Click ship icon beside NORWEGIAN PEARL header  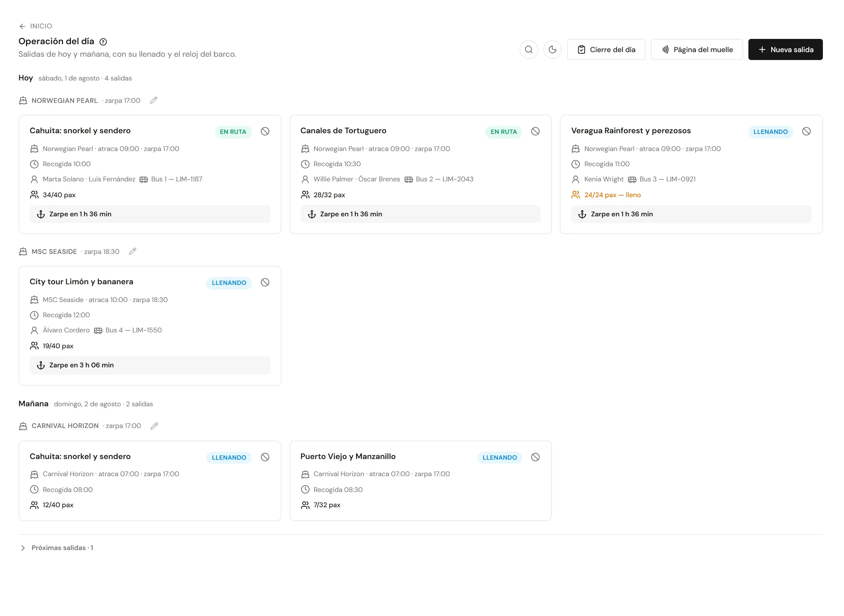tap(23, 101)
